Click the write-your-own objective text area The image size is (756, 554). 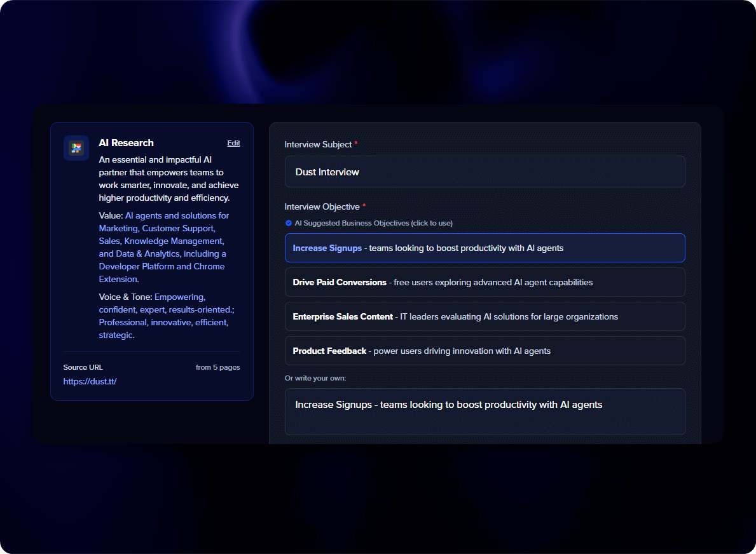pyautogui.click(x=485, y=412)
